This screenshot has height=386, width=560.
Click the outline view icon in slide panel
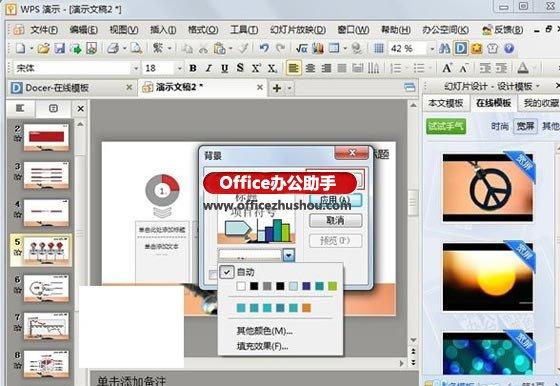pyautogui.click(x=20, y=108)
